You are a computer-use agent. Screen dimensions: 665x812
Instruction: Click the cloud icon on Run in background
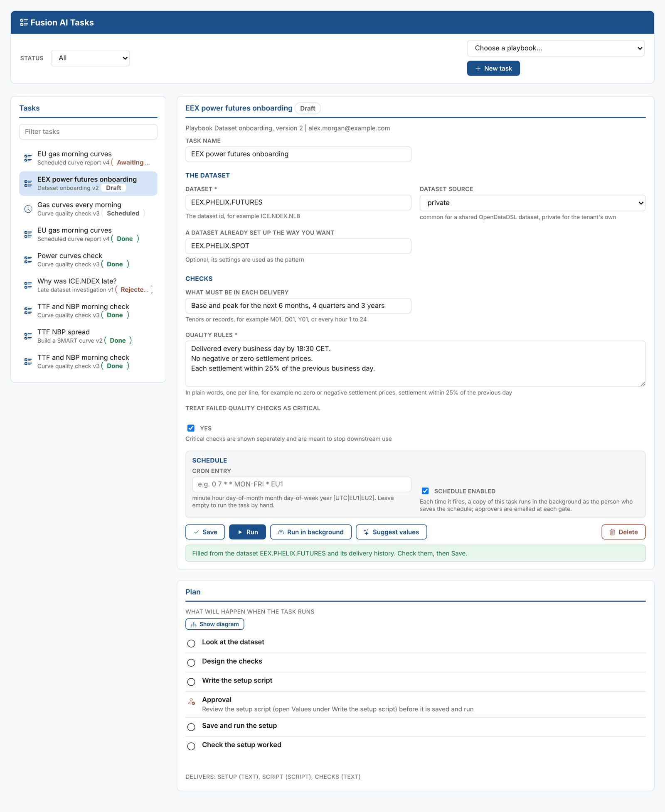281,532
